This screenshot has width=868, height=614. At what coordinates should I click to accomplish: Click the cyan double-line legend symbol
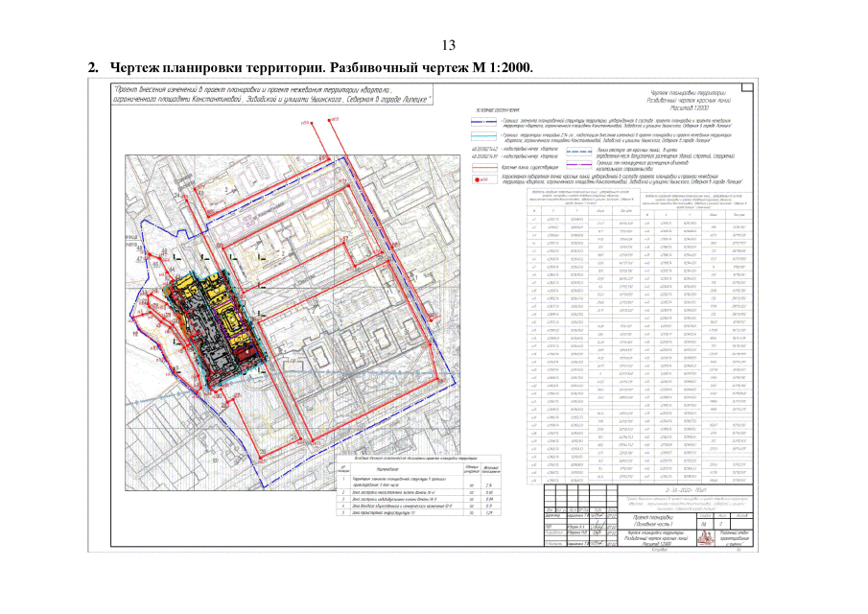point(483,136)
